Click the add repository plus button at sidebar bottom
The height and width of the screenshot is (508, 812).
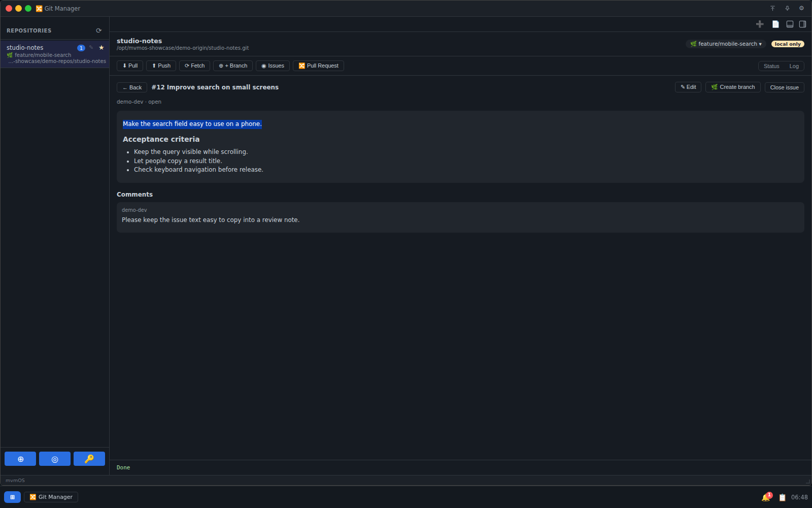(20, 459)
